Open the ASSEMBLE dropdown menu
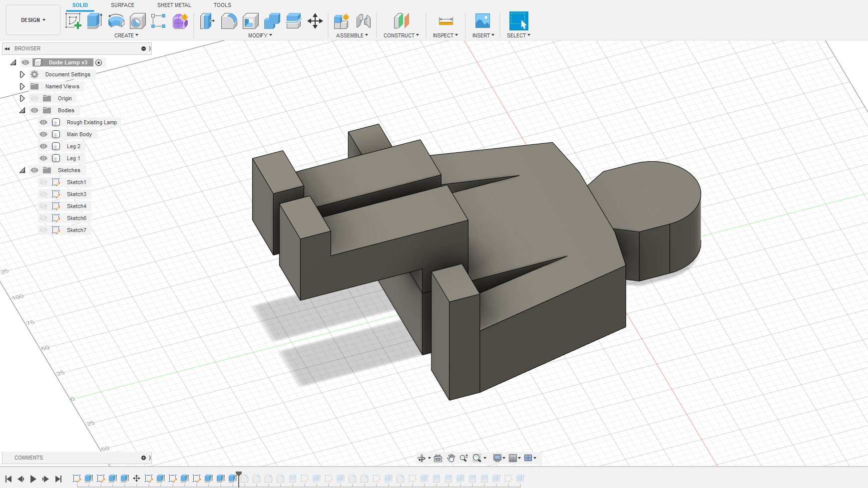This screenshot has width=868, height=488. click(x=352, y=35)
